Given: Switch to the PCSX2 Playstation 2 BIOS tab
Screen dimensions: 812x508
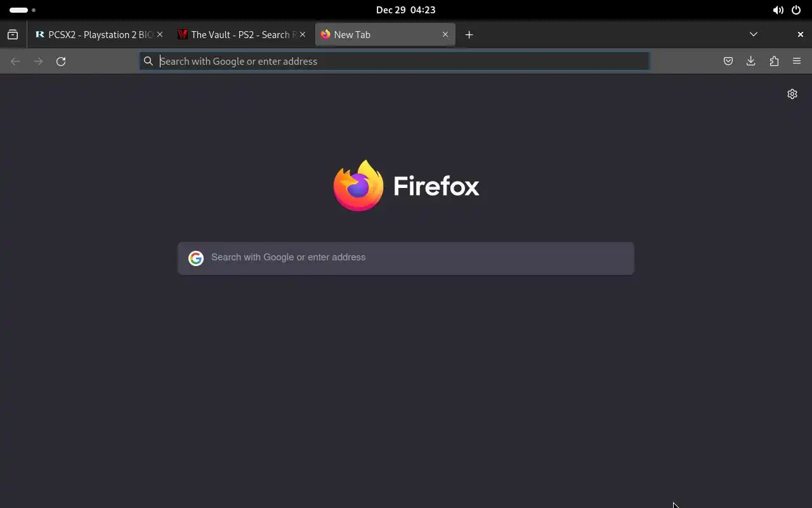Looking at the screenshot, I should click(99, 35).
